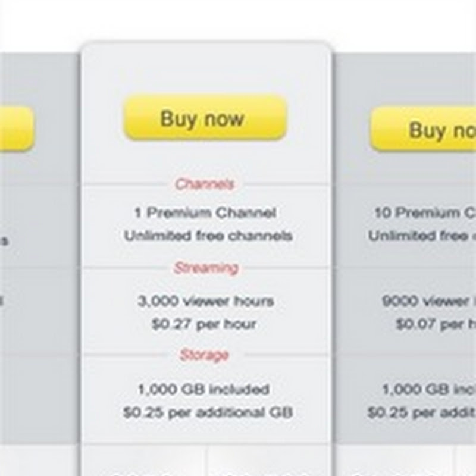Viewport: 476px width, 476px height.
Task: Click "$0.25 per additional GB" in center plan
Action: [x=208, y=412]
